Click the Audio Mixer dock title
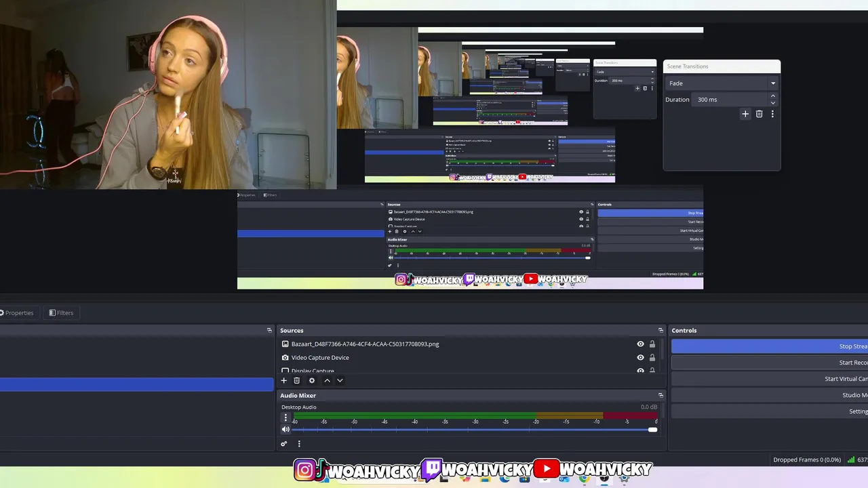This screenshot has width=868, height=488. pyautogui.click(x=298, y=395)
